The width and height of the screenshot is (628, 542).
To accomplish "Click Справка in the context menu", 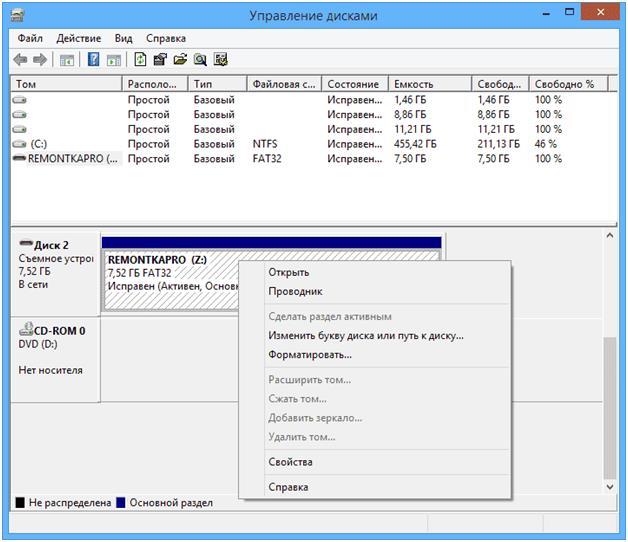I will (288, 487).
